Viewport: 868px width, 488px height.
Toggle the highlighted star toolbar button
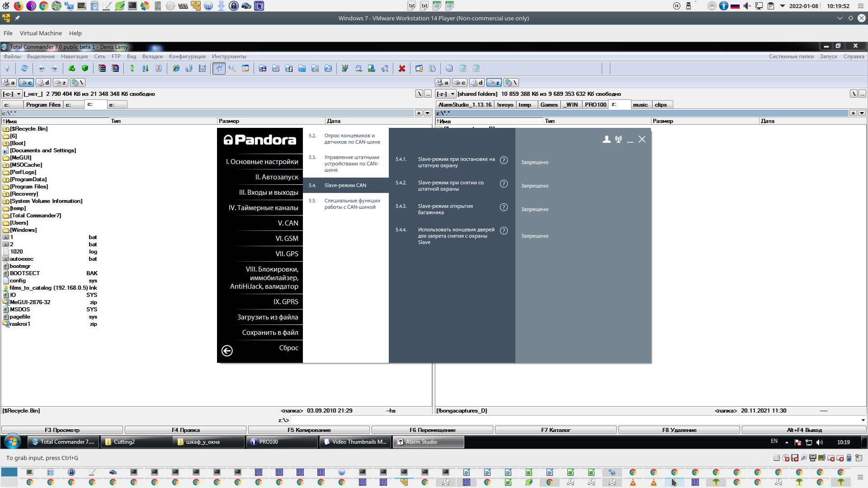click(219, 68)
